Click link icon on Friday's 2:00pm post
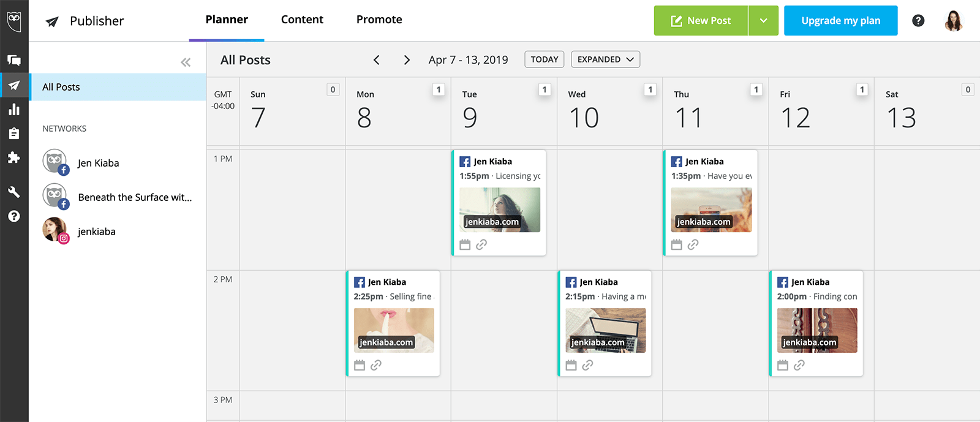This screenshot has width=980, height=422. (x=799, y=364)
